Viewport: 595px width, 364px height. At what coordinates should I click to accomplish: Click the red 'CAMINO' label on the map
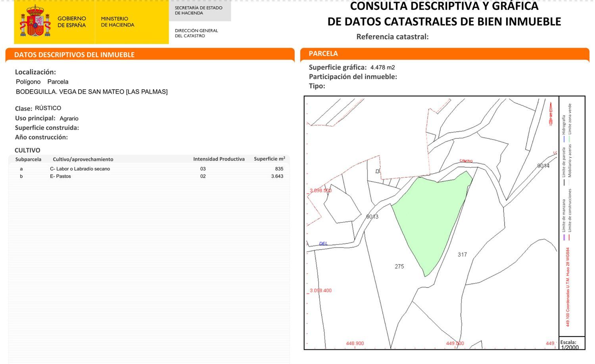466,161
